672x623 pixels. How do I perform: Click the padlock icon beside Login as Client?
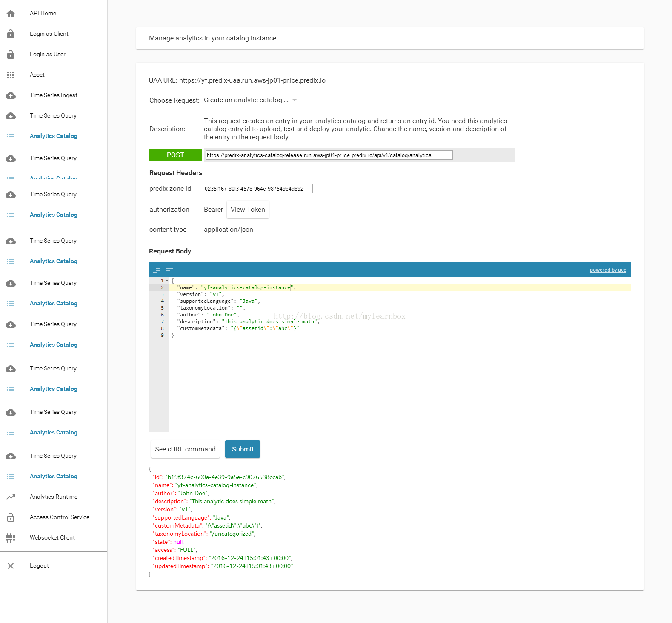[11, 34]
